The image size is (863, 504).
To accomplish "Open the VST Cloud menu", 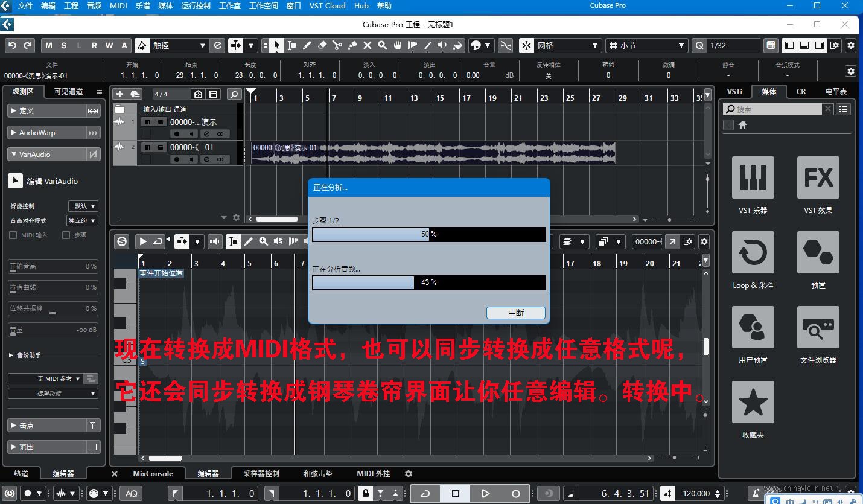I will pyautogui.click(x=328, y=6).
